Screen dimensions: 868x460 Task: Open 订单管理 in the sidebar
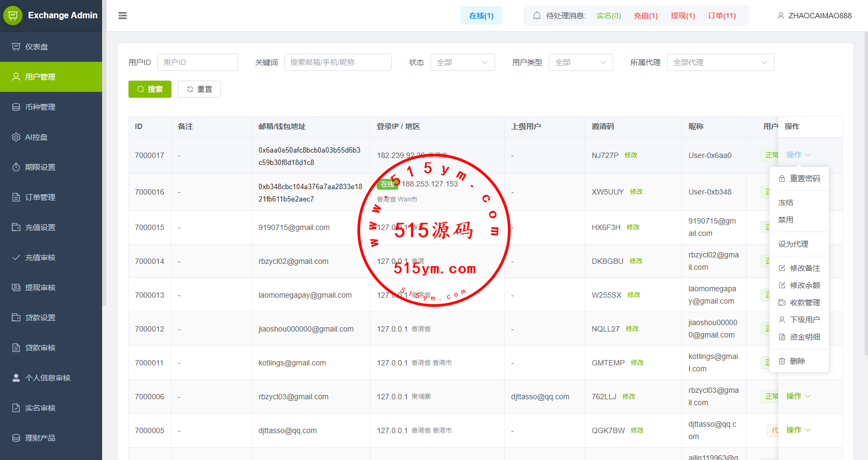click(x=40, y=197)
